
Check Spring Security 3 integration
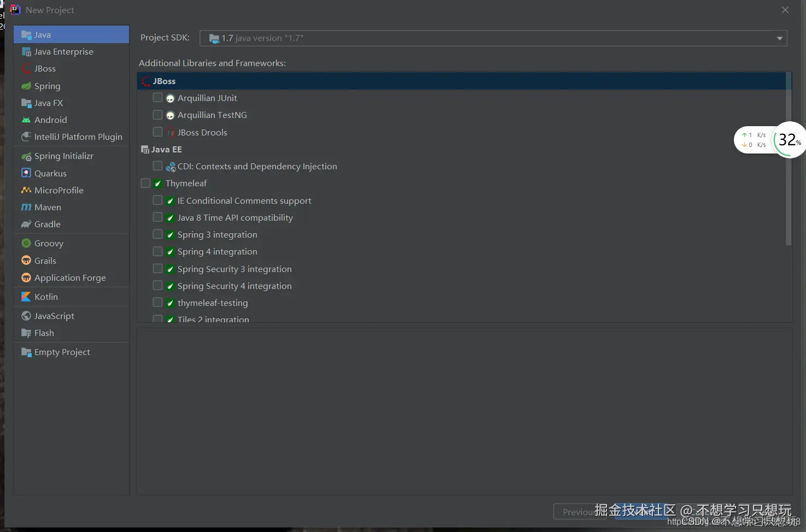point(157,268)
